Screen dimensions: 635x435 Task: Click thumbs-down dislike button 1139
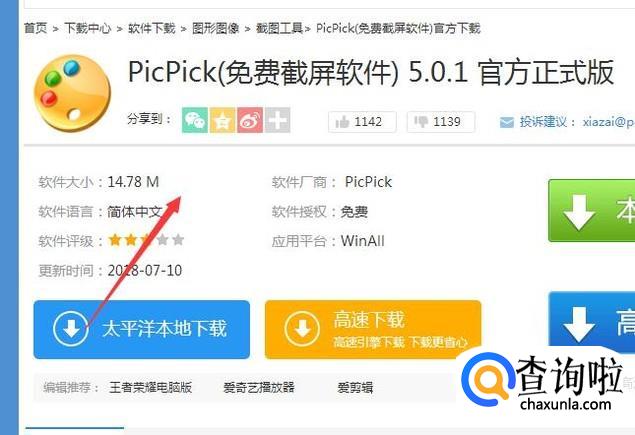click(441, 122)
